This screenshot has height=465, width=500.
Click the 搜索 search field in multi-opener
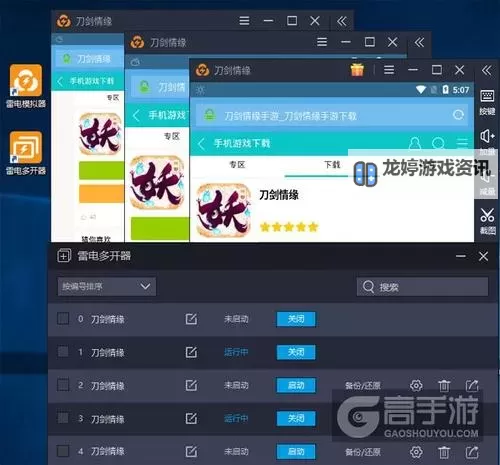point(423,287)
